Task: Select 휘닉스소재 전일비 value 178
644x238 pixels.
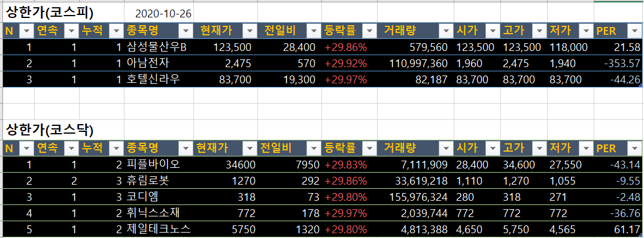Action: (x=290, y=213)
